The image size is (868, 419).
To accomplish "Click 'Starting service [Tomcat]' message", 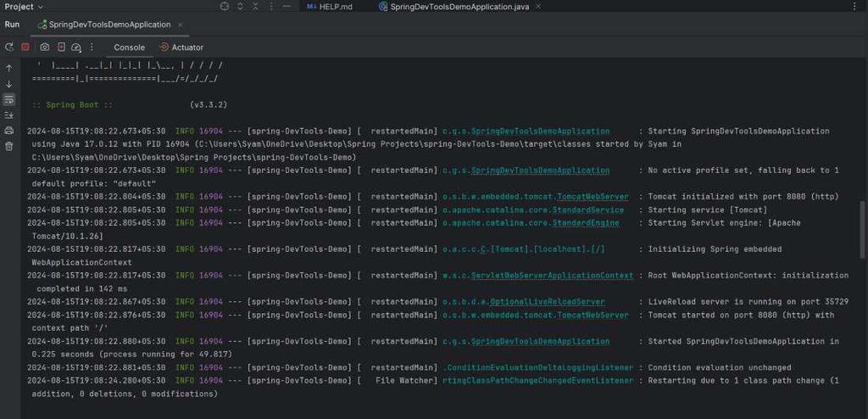I will (708, 210).
